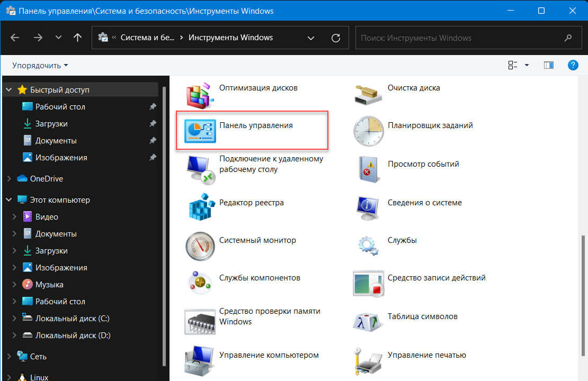Image resolution: width=588 pixels, height=381 pixels.
Task: Expand Локальный диск (C:) node
Action: tap(14, 318)
